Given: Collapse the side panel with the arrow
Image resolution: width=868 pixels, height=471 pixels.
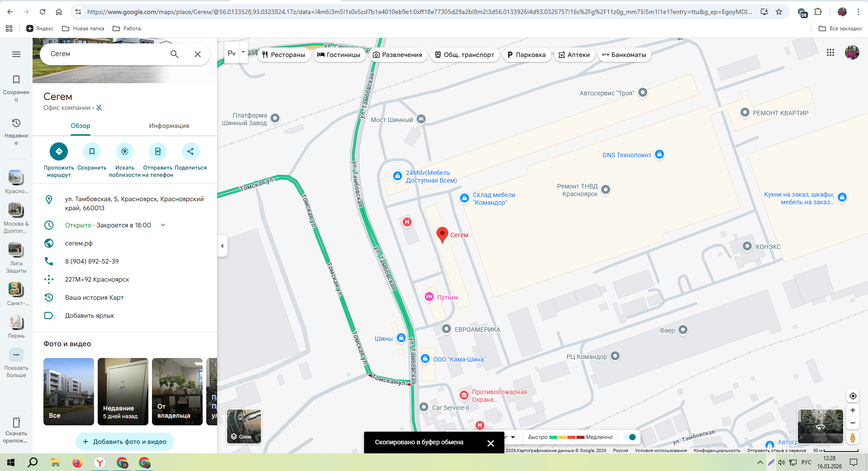Looking at the screenshot, I should [222, 246].
